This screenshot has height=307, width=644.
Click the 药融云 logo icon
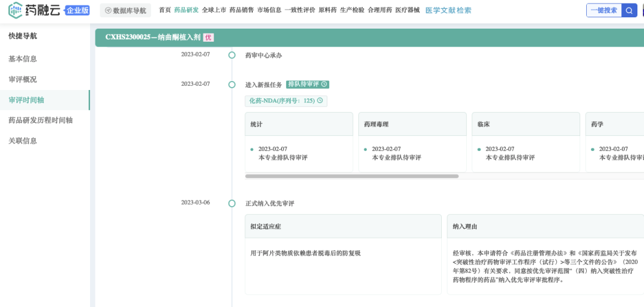click(x=16, y=10)
